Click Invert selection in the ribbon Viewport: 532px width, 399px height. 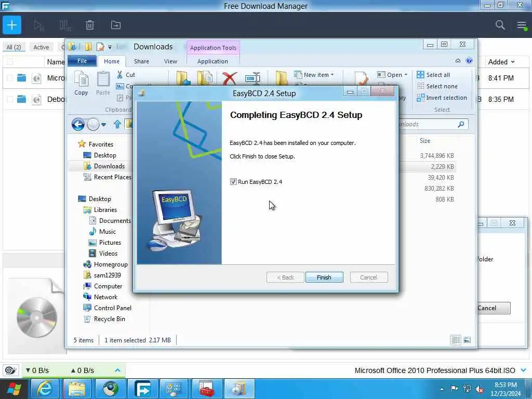click(442, 98)
